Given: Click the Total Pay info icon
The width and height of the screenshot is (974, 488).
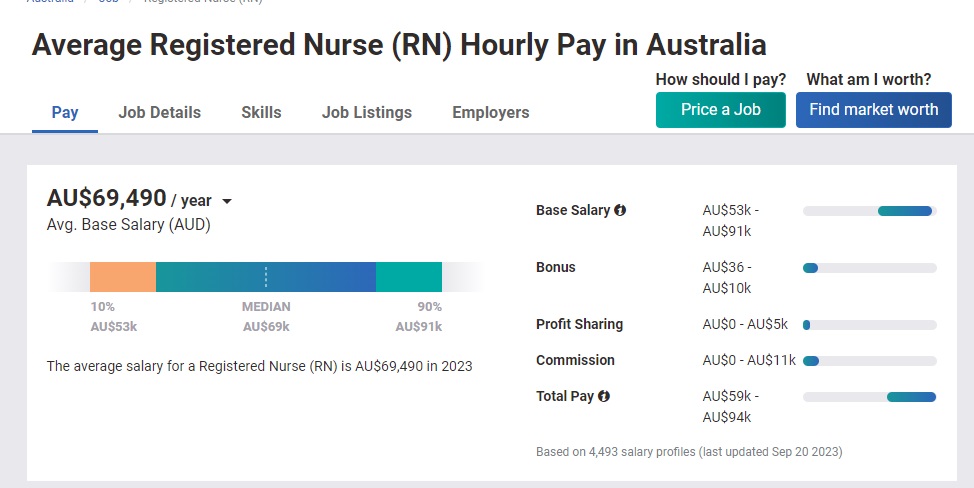Looking at the screenshot, I should (x=604, y=396).
